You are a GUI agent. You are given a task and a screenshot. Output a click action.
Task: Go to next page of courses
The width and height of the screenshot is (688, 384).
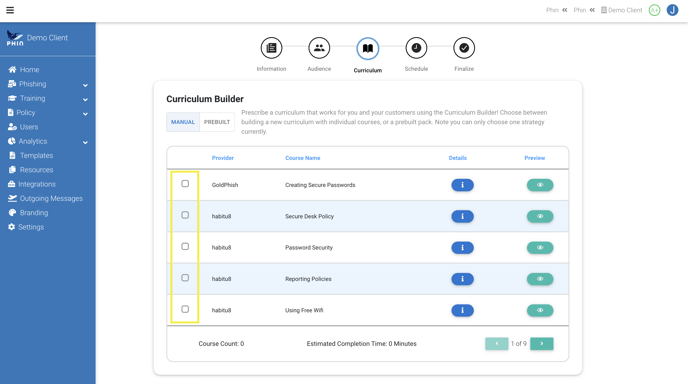click(541, 344)
